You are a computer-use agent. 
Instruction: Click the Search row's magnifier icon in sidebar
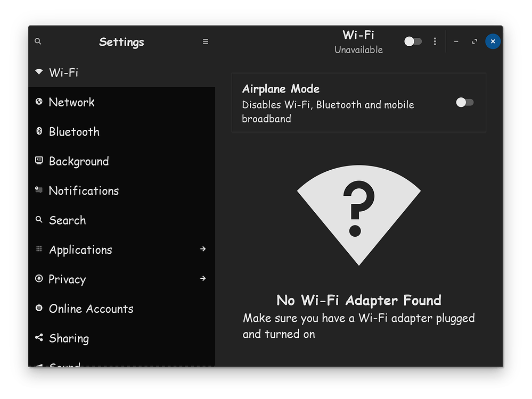[38, 219]
